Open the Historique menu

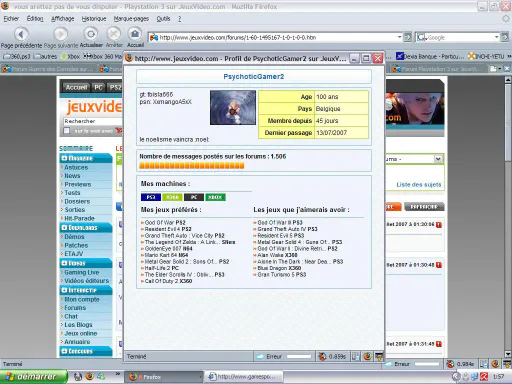pyautogui.click(x=94, y=19)
